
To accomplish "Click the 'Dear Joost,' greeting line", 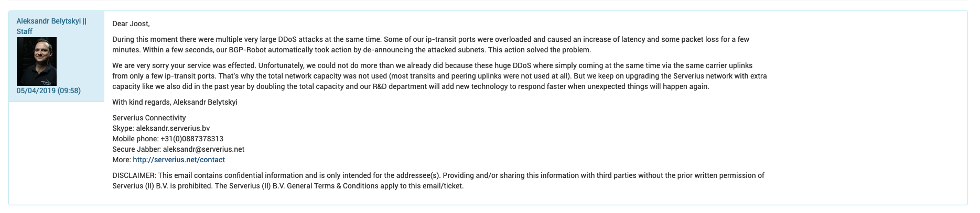I will pyautogui.click(x=131, y=24).
